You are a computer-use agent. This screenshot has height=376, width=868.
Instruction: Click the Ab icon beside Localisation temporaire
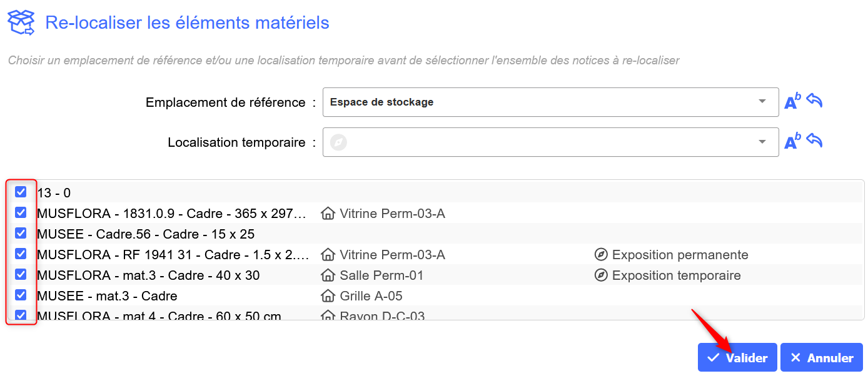(792, 142)
